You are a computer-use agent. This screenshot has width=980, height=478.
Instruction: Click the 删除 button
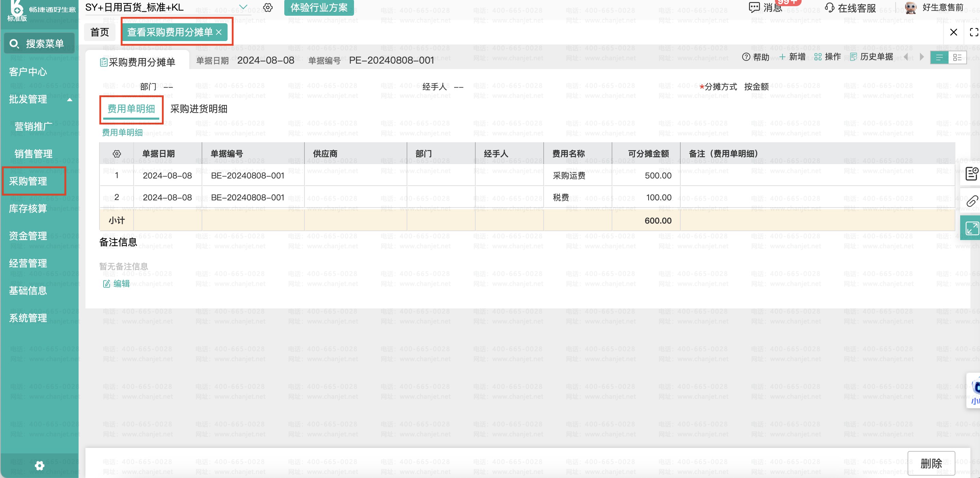(931, 464)
